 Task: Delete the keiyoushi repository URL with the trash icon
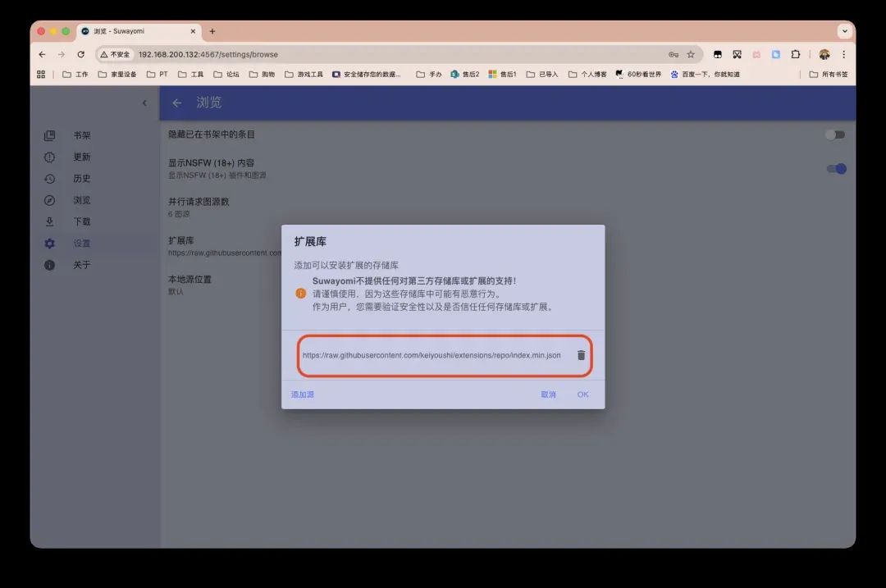tap(581, 355)
